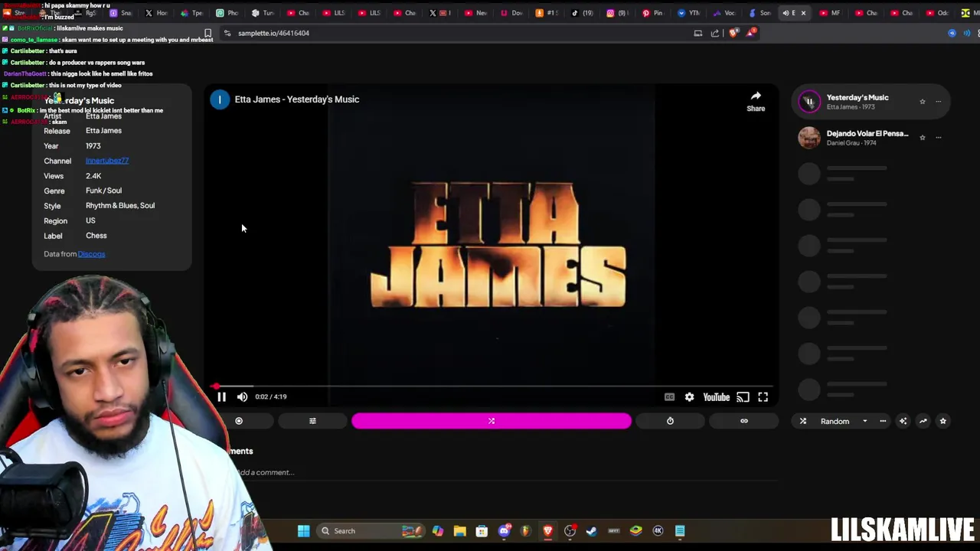Open the YouTube channel link in the info panel
980x551 pixels.
pos(107,161)
